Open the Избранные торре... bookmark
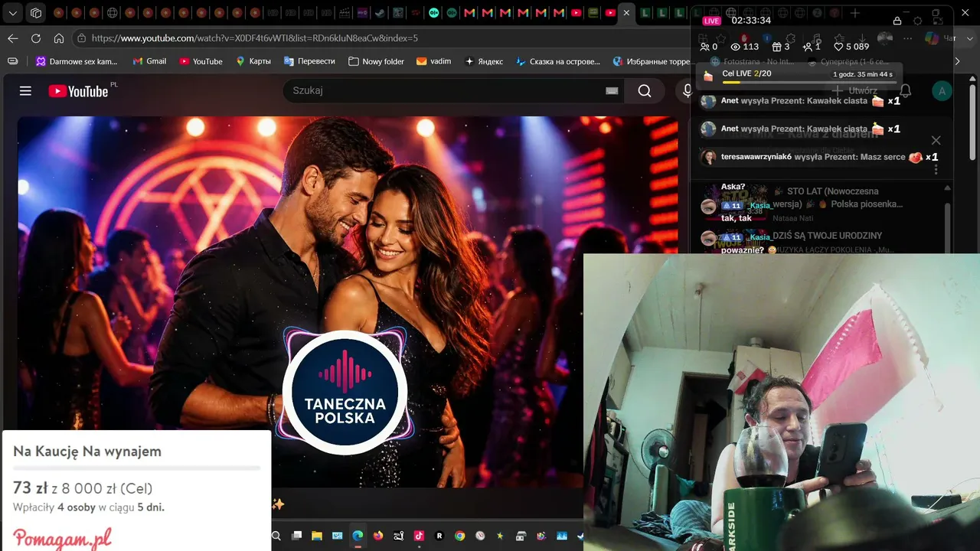 (652, 61)
